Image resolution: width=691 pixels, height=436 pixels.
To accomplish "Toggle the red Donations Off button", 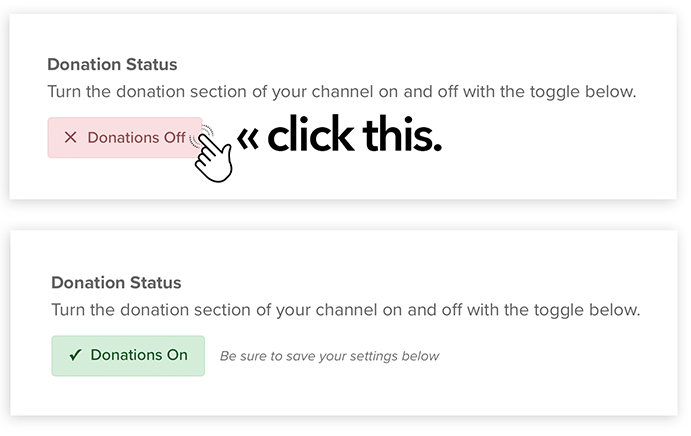I will coord(125,138).
